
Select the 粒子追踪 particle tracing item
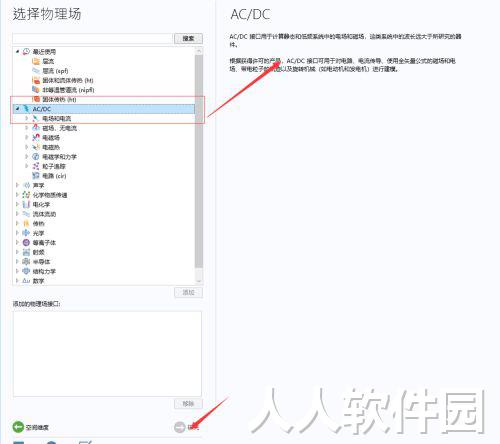[54, 166]
